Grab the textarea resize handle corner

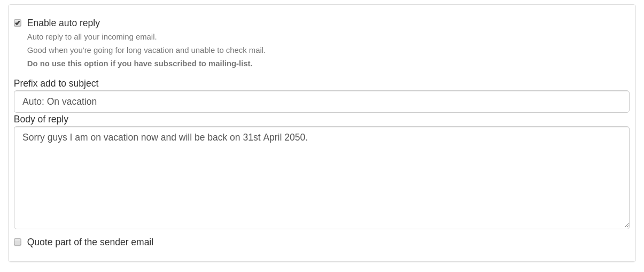pos(626,226)
